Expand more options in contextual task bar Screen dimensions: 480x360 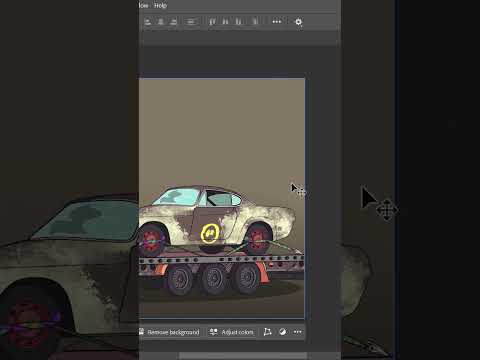(298, 332)
